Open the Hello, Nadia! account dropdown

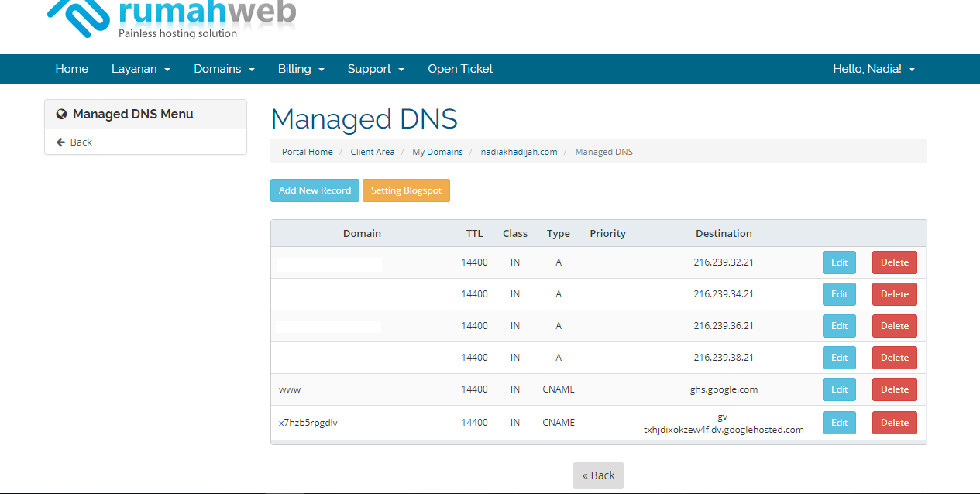click(x=874, y=69)
